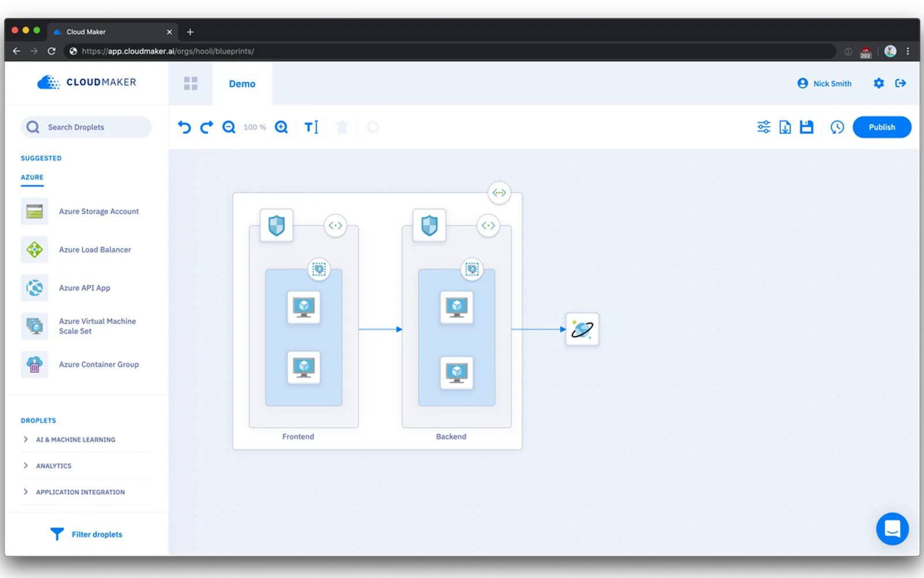Select the text tool in the toolbar
The height and width of the screenshot is (578, 924).
[x=311, y=127]
